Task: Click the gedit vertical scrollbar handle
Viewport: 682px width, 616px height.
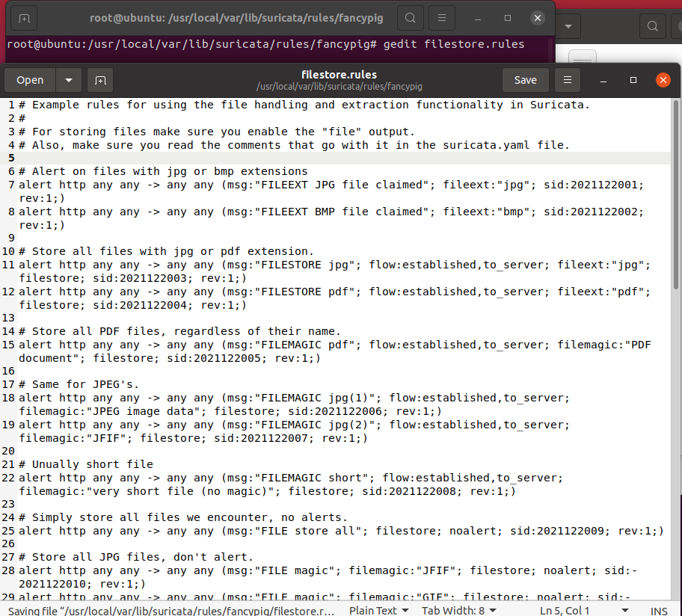Action: click(x=675, y=194)
